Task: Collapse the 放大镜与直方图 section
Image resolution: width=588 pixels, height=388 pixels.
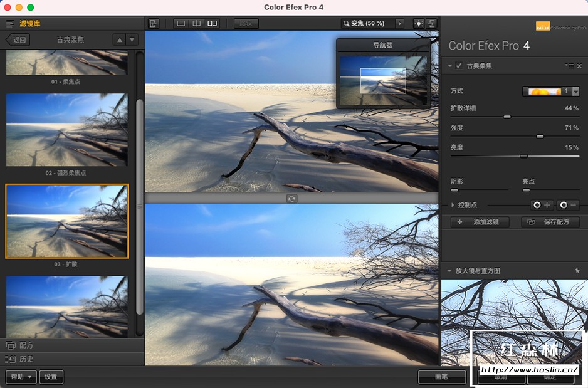Action: point(449,271)
